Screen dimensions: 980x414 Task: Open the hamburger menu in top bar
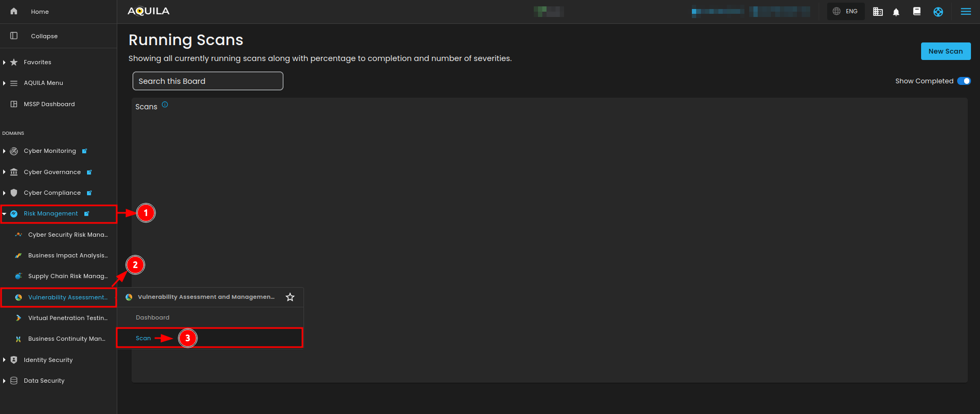[966, 12]
